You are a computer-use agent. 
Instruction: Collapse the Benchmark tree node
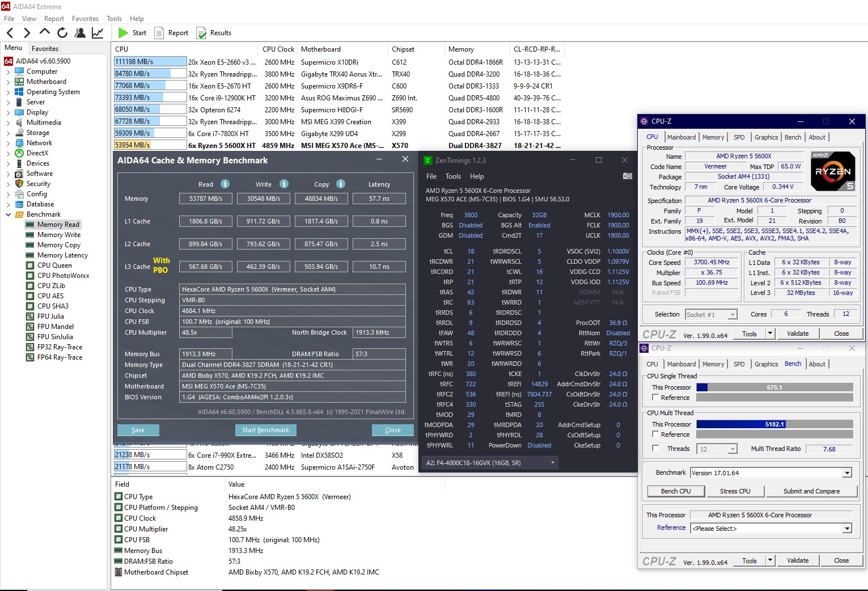8,214
